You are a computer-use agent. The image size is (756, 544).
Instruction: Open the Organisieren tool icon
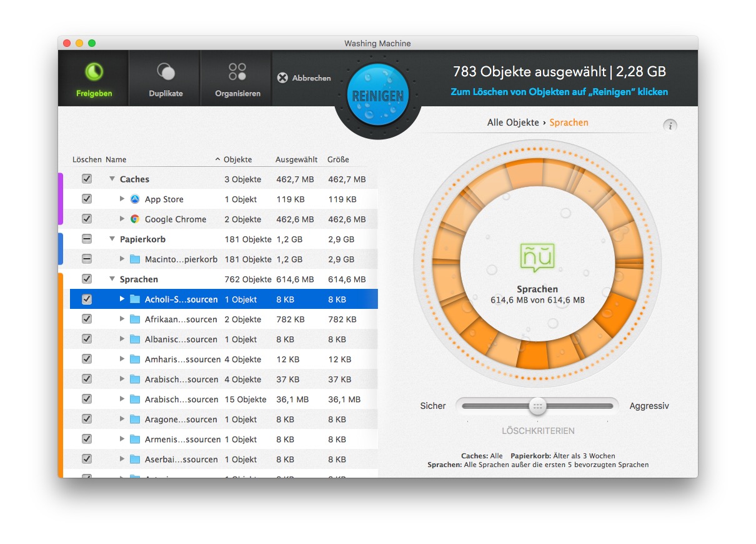[x=237, y=71]
